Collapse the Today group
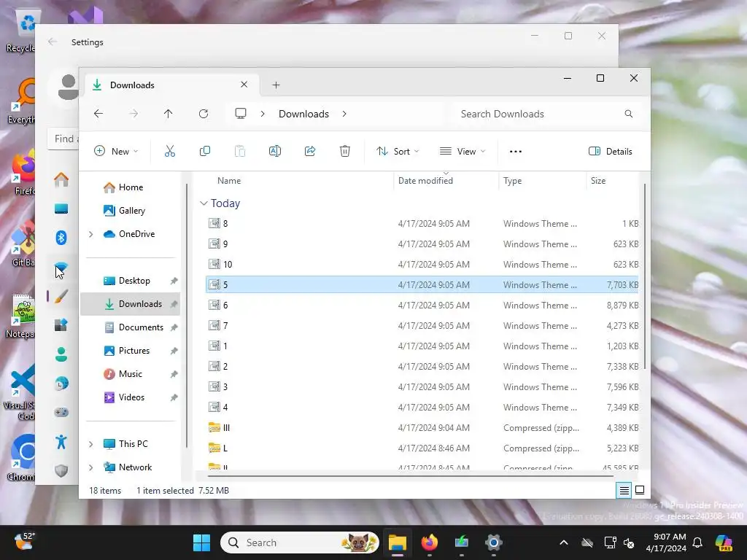The width and height of the screenshot is (747, 560). 204,203
